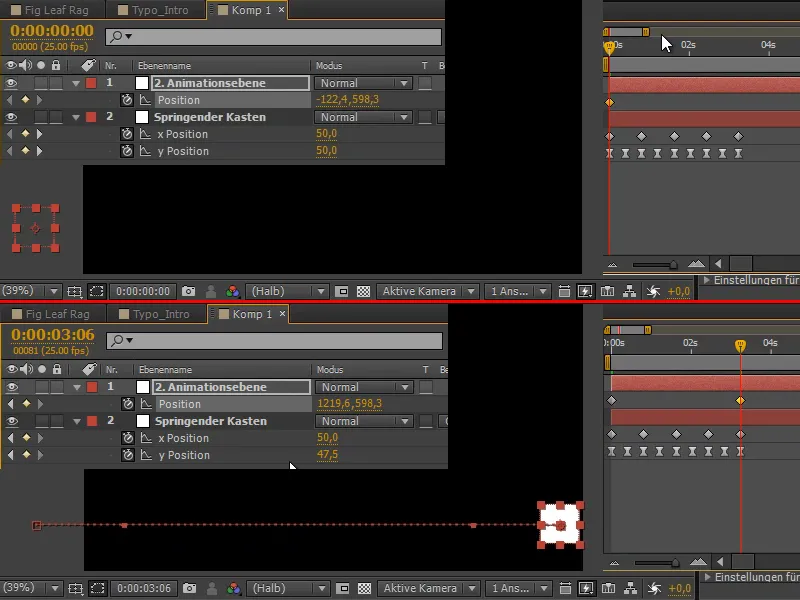Hide 2. Animationsebene layer eye in 0:00:03:06 timeline
800x600 pixels.
coord(12,387)
